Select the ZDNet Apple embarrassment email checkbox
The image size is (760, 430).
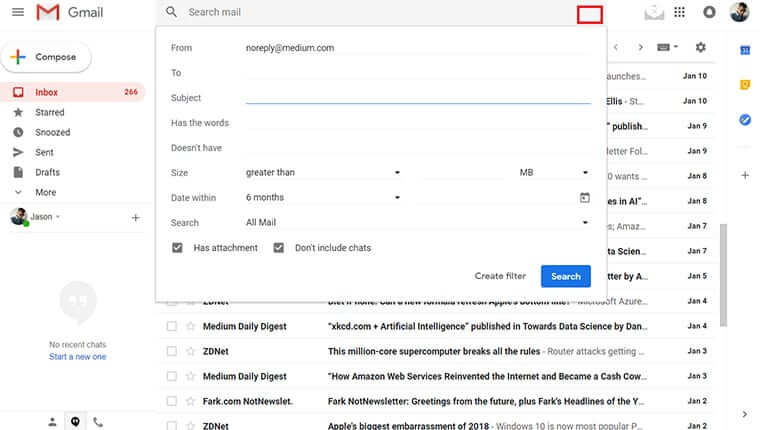pyautogui.click(x=172, y=426)
